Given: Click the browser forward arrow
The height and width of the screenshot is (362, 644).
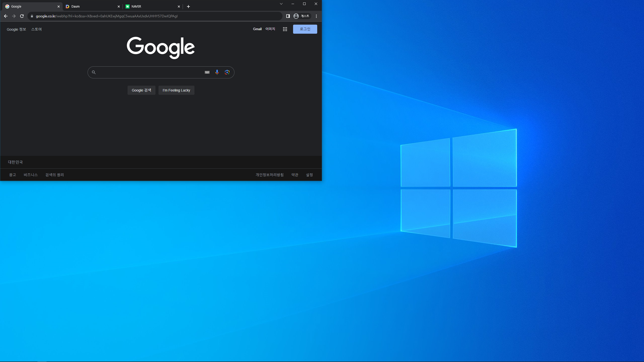Looking at the screenshot, I should coord(14,16).
